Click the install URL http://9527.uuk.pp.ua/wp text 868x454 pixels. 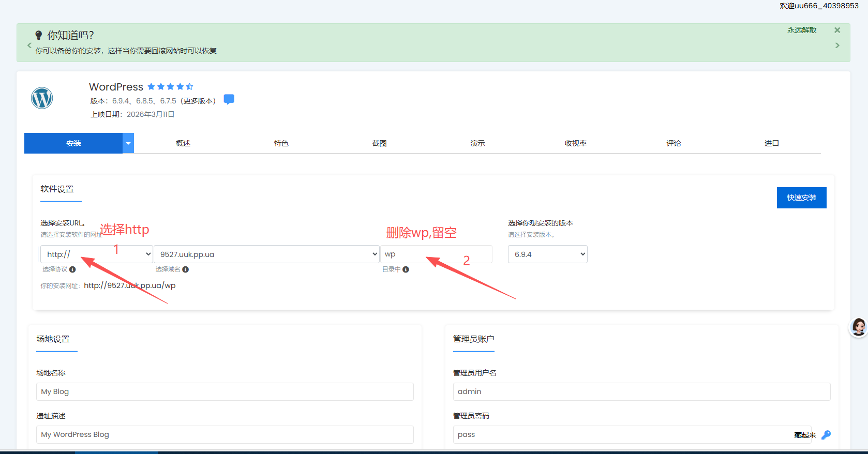point(130,285)
